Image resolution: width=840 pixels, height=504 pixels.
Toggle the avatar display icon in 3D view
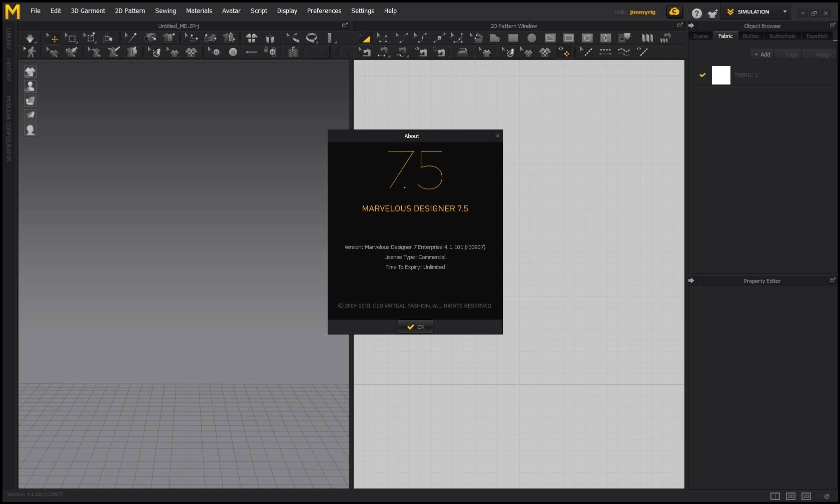point(31,86)
